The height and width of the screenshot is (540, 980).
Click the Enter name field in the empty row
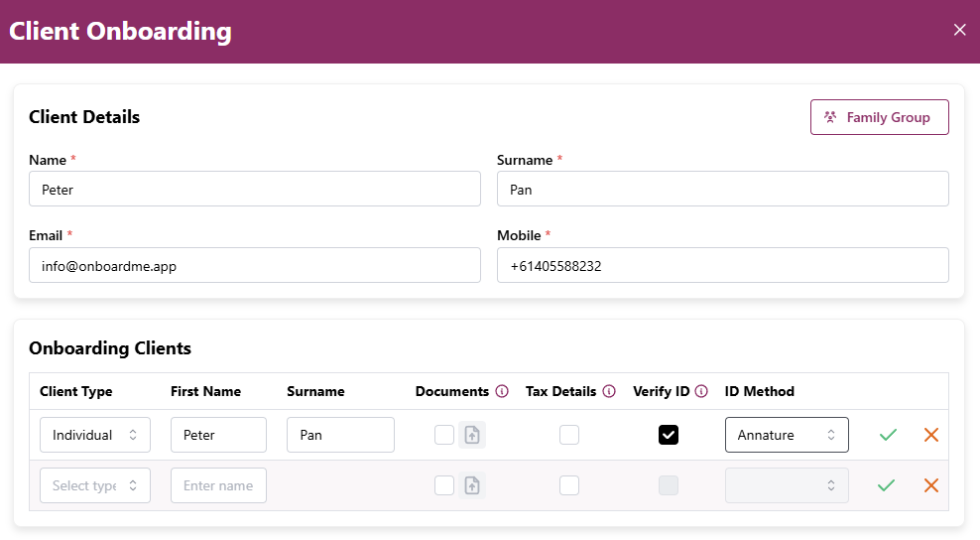(218, 485)
